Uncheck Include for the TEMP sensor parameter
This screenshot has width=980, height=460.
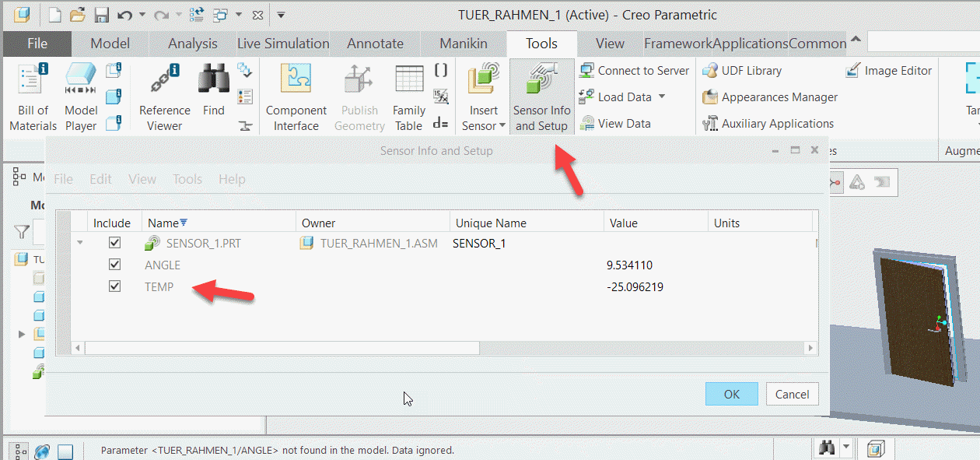[114, 286]
